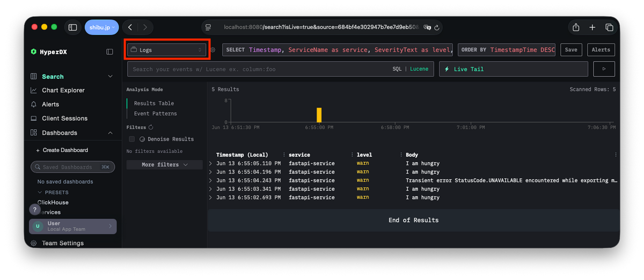
Task: Switch query mode to SQL
Action: 397,69
